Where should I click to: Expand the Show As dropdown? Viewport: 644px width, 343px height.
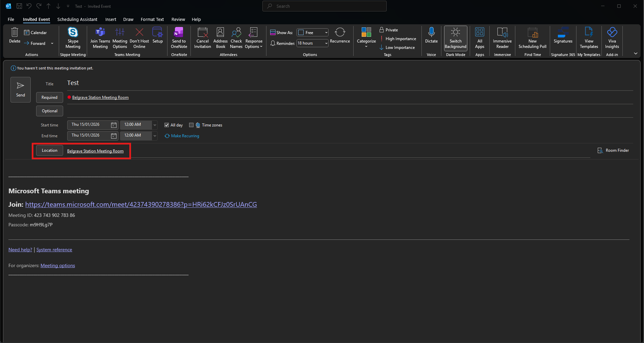[326, 33]
